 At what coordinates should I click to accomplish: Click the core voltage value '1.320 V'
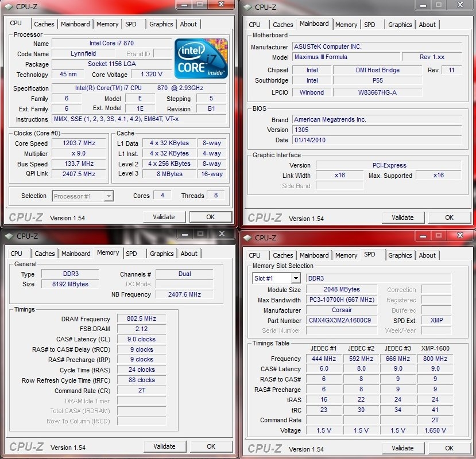[x=152, y=74]
